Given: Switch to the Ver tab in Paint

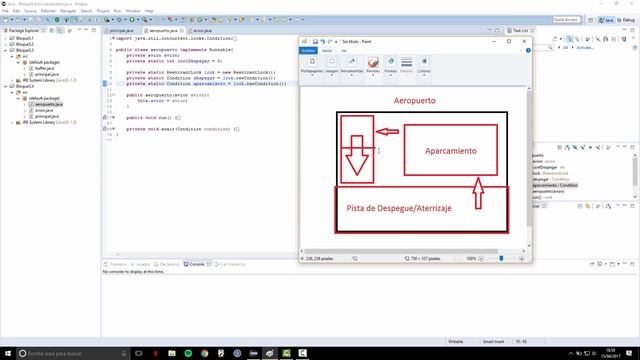Looking at the screenshot, I should click(x=344, y=51).
